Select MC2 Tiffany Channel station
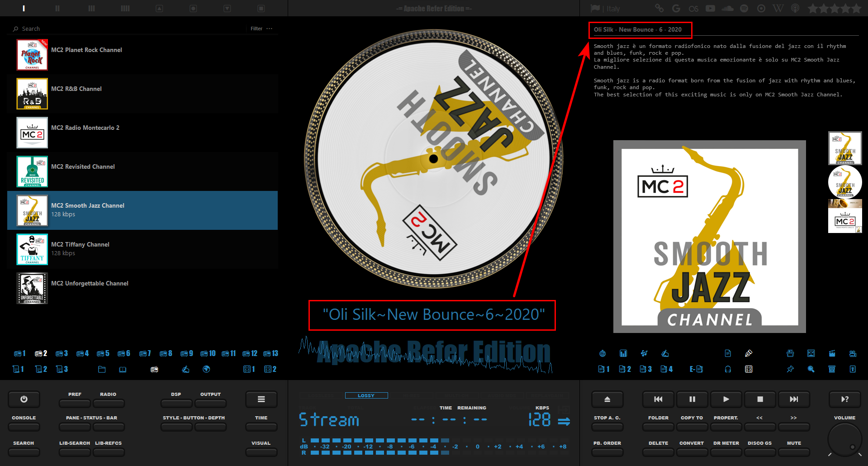The height and width of the screenshot is (466, 868). pyautogui.click(x=142, y=249)
